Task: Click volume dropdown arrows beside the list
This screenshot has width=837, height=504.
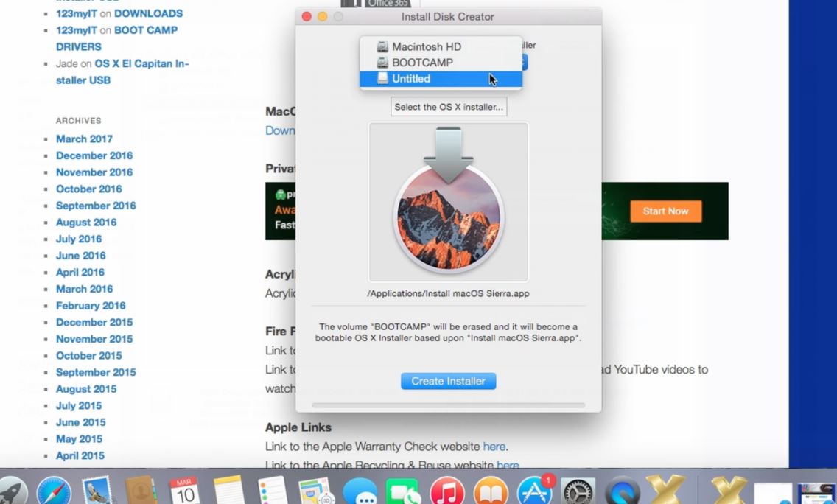Action: [525, 62]
